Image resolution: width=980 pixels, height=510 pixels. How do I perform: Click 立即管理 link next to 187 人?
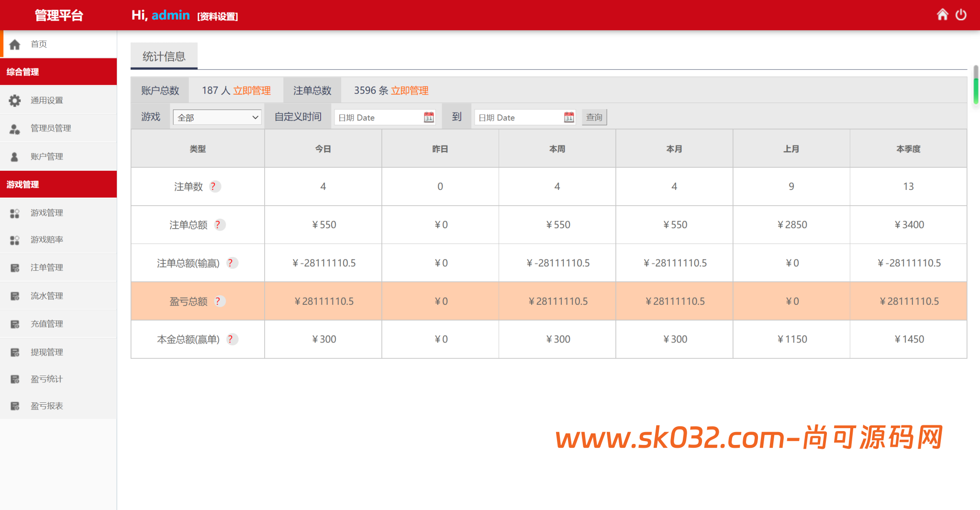click(252, 90)
